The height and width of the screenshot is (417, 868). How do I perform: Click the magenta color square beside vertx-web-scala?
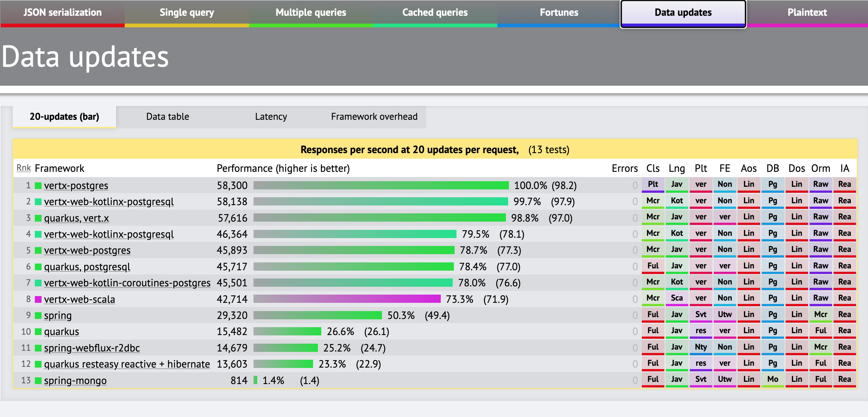[x=38, y=299]
